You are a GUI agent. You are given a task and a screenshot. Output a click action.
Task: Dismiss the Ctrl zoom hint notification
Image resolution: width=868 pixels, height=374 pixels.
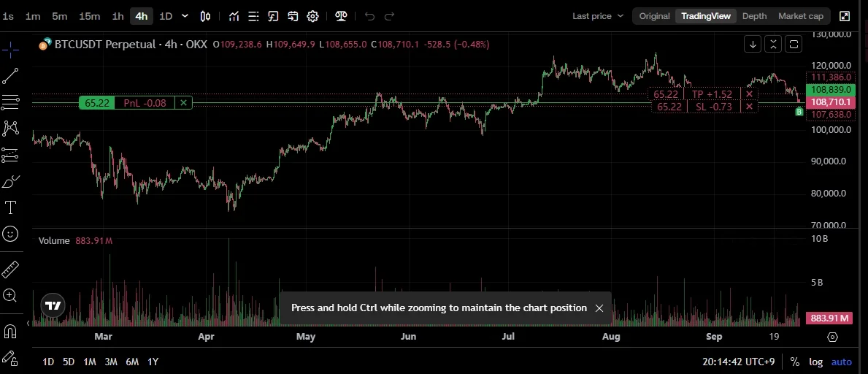click(599, 308)
